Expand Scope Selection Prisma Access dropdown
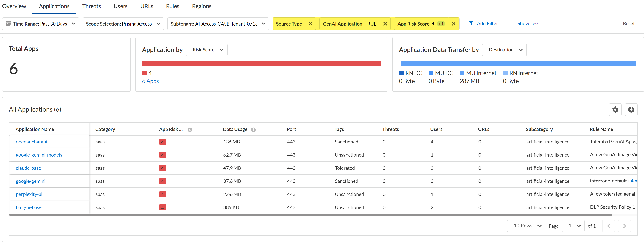Screen dimensions: 644x242 [123, 24]
